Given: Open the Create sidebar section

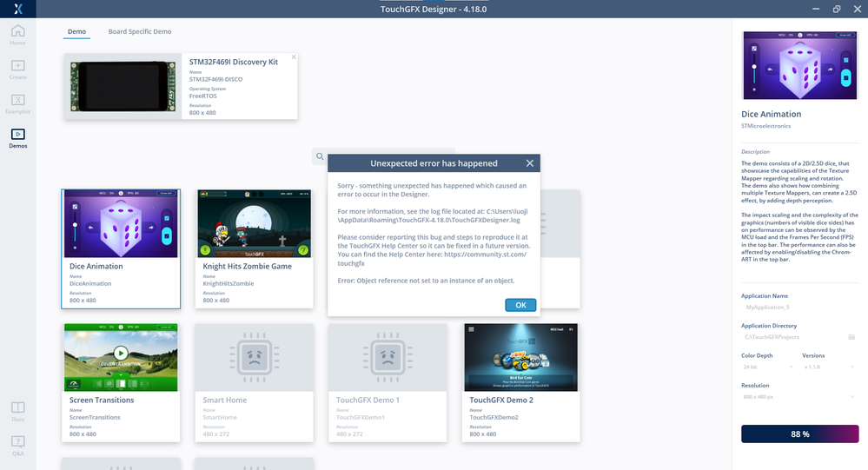Looking at the screenshot, I should [x=17, y=70].
